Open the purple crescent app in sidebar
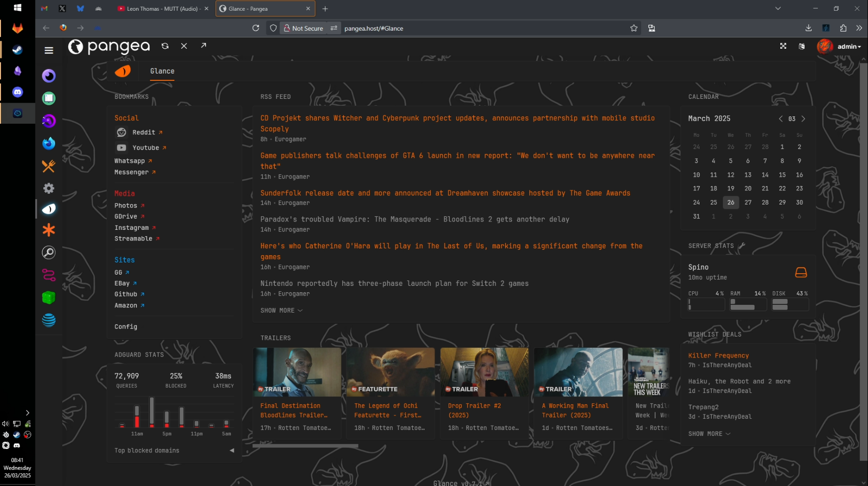The width and height of the screenshot is (868, 486). (x=49, y=75)
